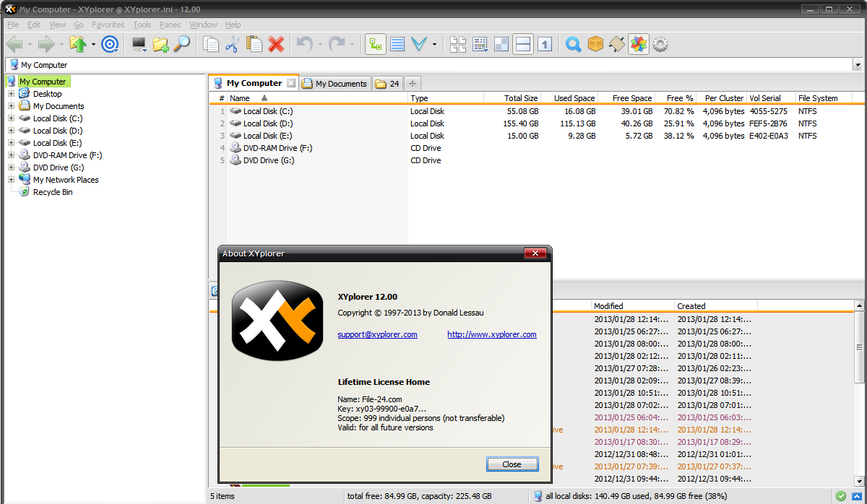Open the Favorites menu
The height and width of the screenshot is (504, 867).
click(x=108, y=25)
